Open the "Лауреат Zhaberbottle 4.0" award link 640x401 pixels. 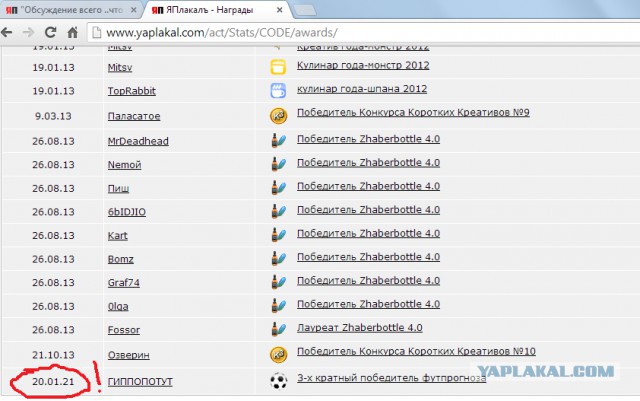click(360, 328)
